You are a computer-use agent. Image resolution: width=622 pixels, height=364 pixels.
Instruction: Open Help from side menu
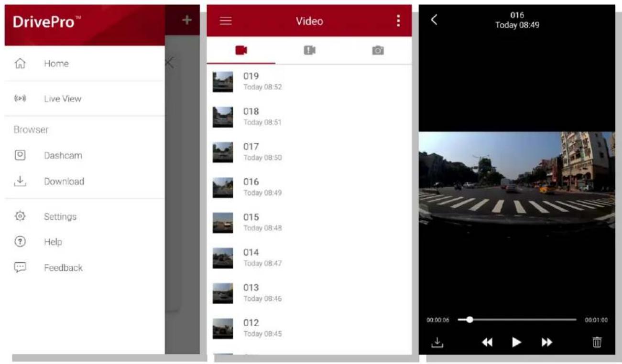tap(85, 242)
